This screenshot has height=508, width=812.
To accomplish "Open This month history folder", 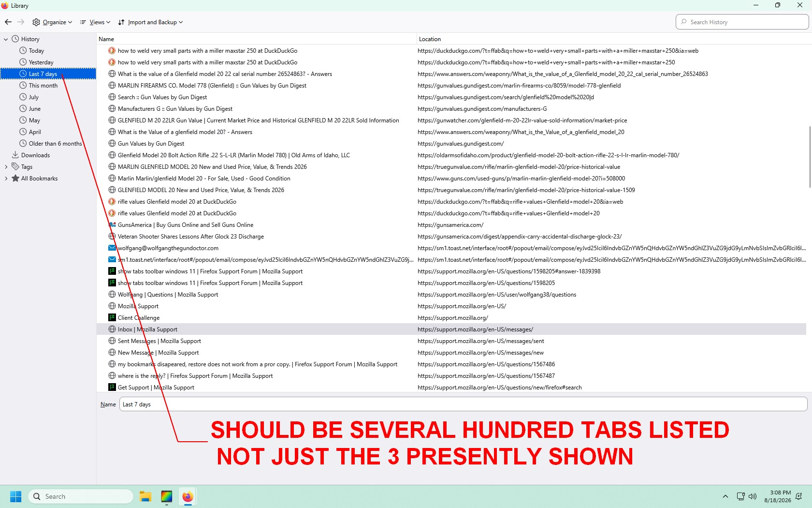I will pos(43,86).
